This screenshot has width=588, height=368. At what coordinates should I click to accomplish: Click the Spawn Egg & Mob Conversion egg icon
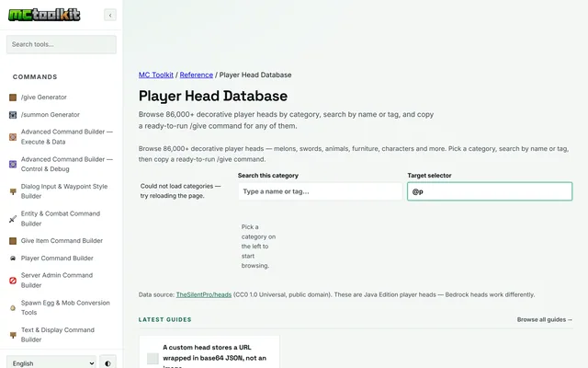[x=13, y=307]
